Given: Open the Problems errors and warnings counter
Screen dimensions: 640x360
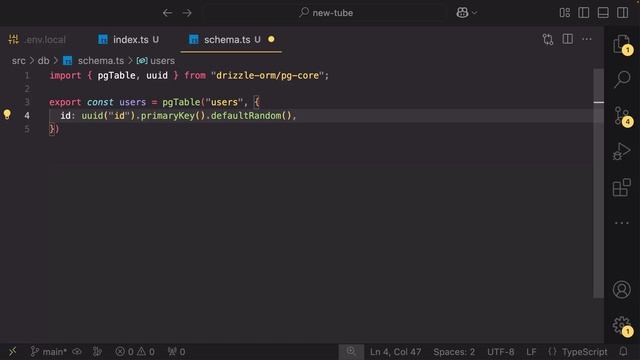Looking at the screenshot, I should (x=135, y=351).
